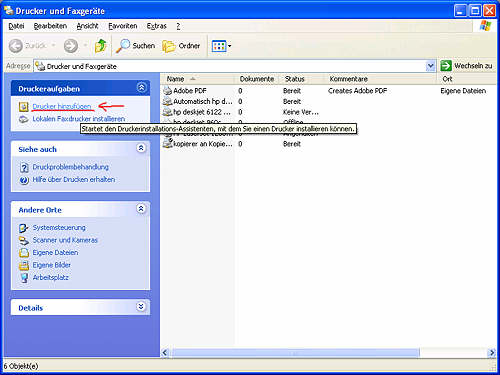The width and height of the screenshot is (500, 375).
Task: Click Eigene Dateien in the Ort column
Action: [463, 90]
